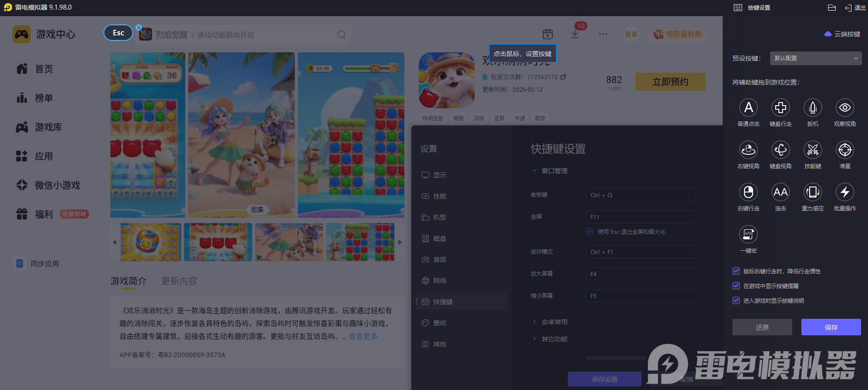Toggle 鼠标右键行走时，降低行走惯性 checkbox
This screenshot has width=868, height=390.
[x=736, y=271]
